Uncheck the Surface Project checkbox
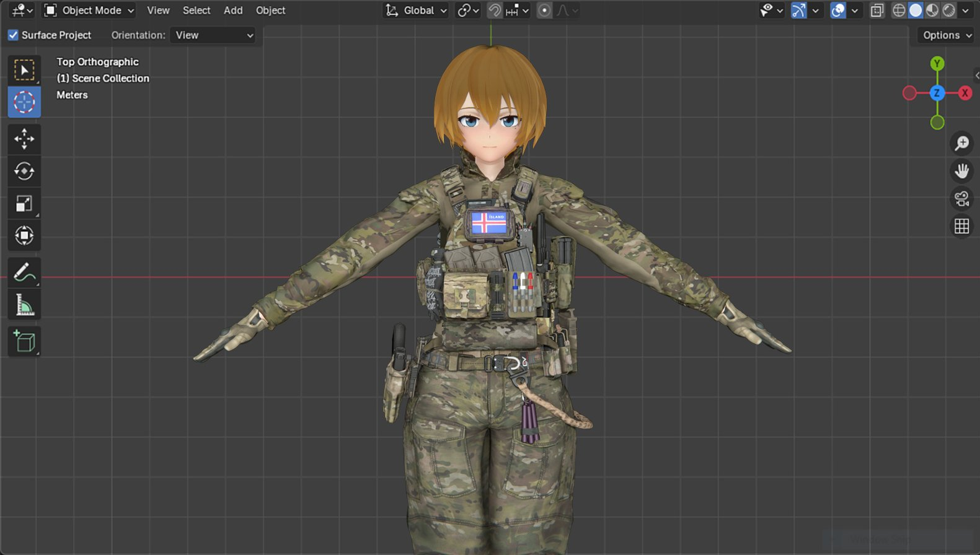980x555 pixels. pyautogui.click(x=13, y=35)
